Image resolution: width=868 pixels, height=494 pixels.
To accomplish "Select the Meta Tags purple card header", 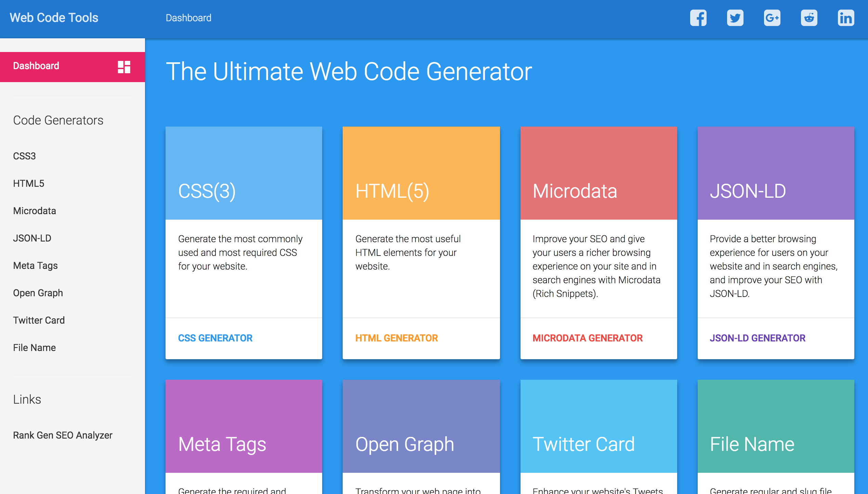I will (x=244, y=426).
